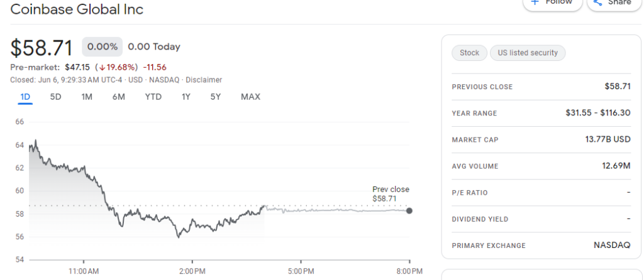644x280 pixels.
Task: Show the 6M chart range
Action: click(x=119, y=97)
